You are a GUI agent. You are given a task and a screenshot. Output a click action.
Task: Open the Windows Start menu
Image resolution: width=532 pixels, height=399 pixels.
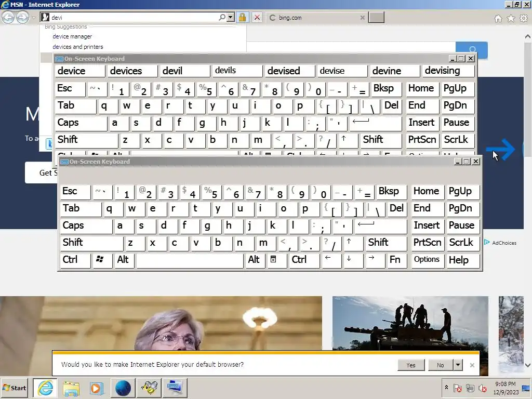click(15, 388)
